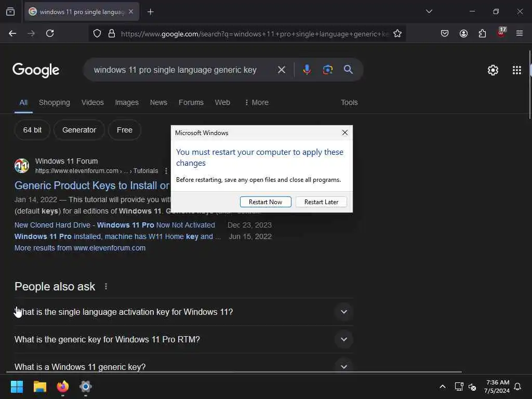
Task: Select the Free filter chip
Action: click(x=125, y=130)
